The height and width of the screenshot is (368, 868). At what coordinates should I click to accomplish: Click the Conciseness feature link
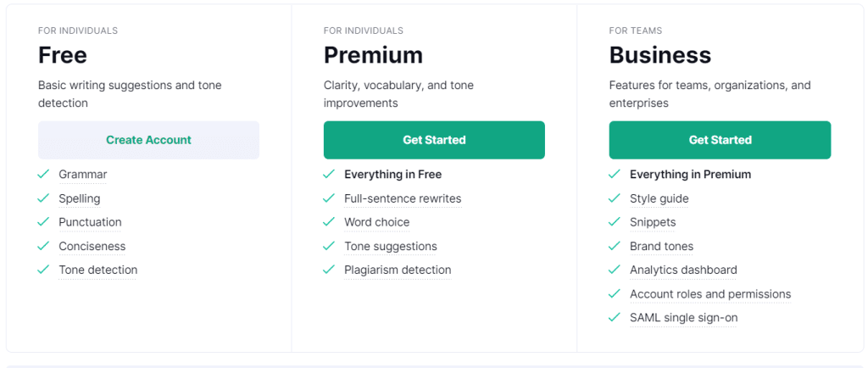(x=92, y=247)
